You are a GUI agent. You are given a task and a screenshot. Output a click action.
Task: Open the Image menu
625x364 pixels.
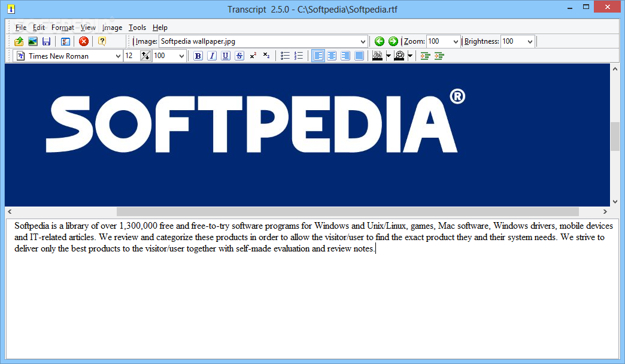pyautogui.click(x=112, y=27)
